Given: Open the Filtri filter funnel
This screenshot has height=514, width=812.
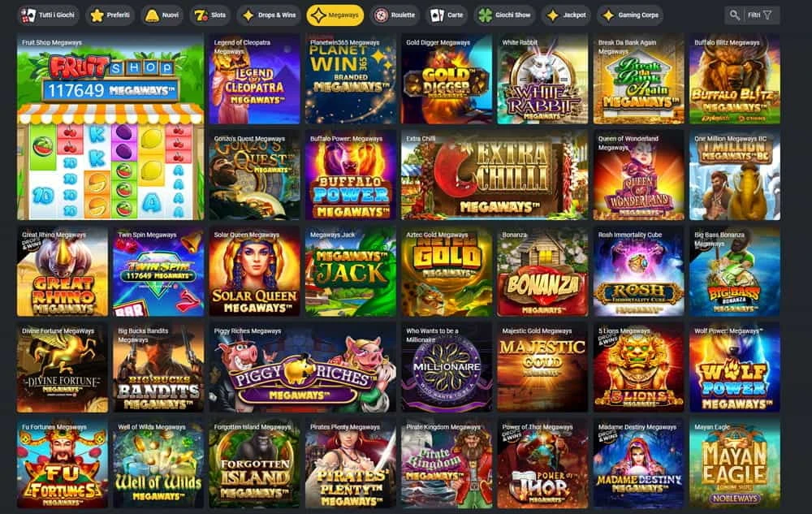Looking at the screenshot, I should [762, 15].
